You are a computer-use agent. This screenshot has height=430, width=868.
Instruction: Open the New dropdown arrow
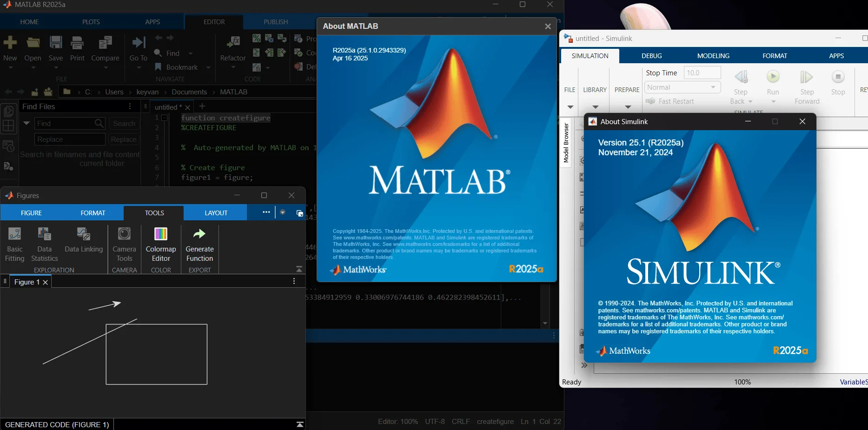coord(10,68)
